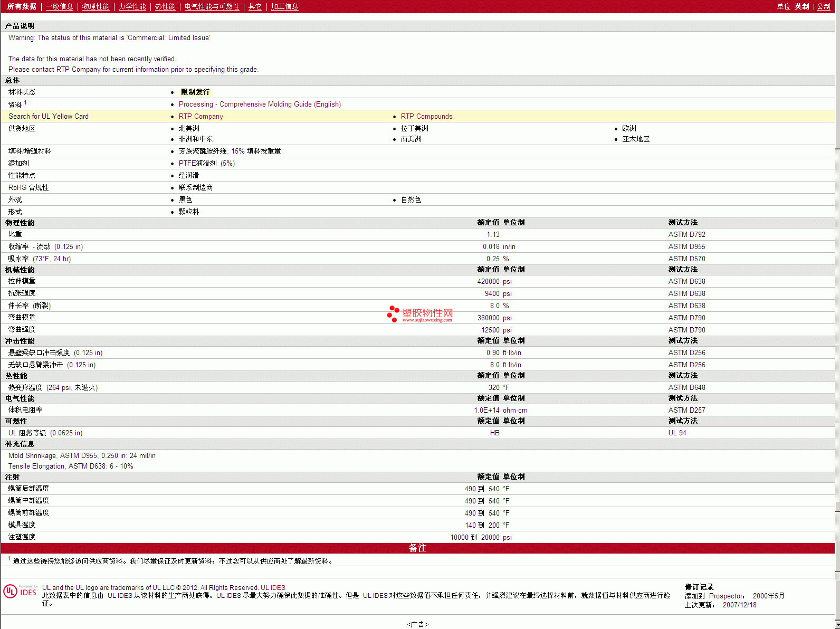Viewport: 840px width, 629px height.
Task: Click the 北美洲 availability region
Action: coord(189,129)
